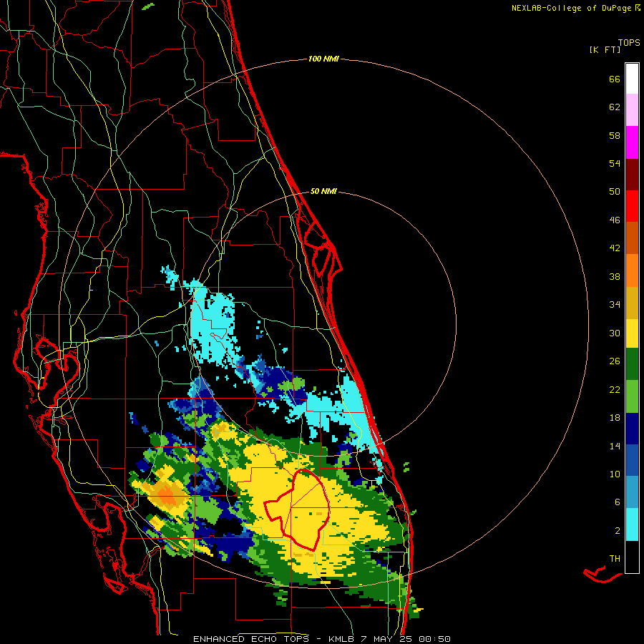Image resolution: width=644 pixels, height=644 pixels.
Task: Click the 54 legend value
Action: tap(615, 163)
